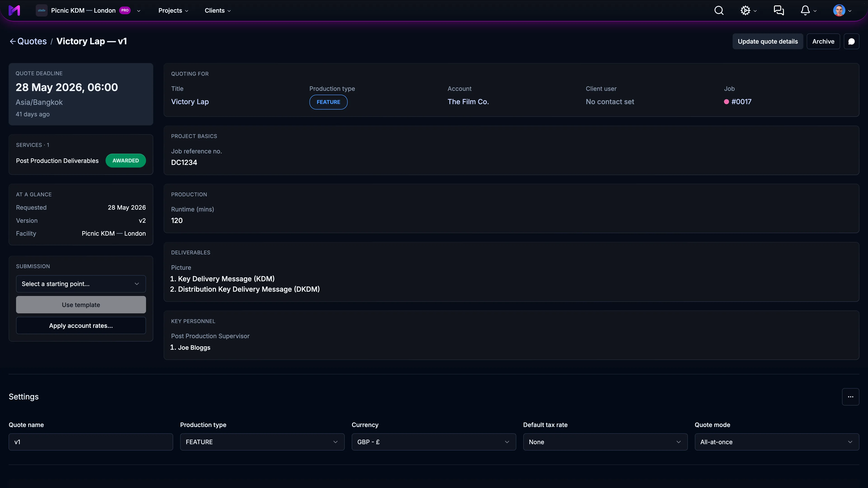Image resolution: width=868 pixels, height=488 pixels.
Task: Click Apply account rates button
Action: coord(81,326)
